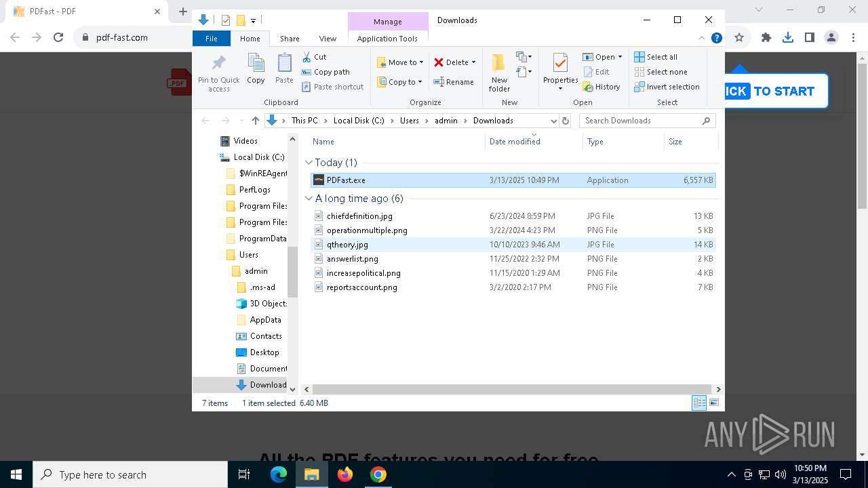This screenshot has height=488, width=868.
Task: Click Users in address breadcrumb
Action: pos(409,121)
